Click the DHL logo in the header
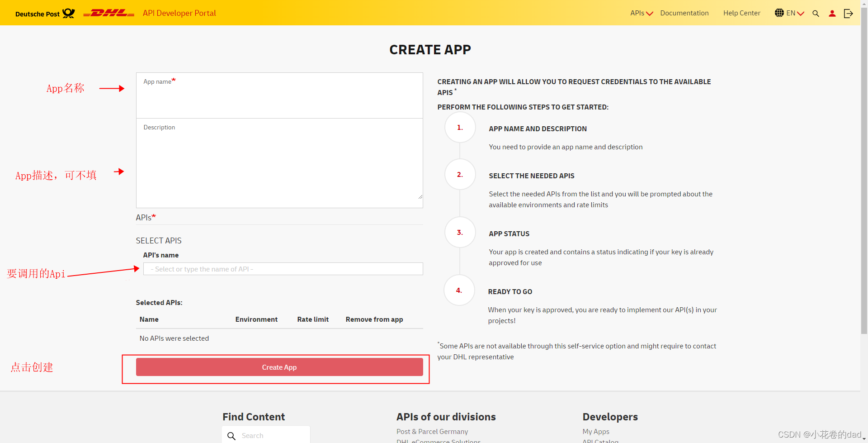 (108, 13)
